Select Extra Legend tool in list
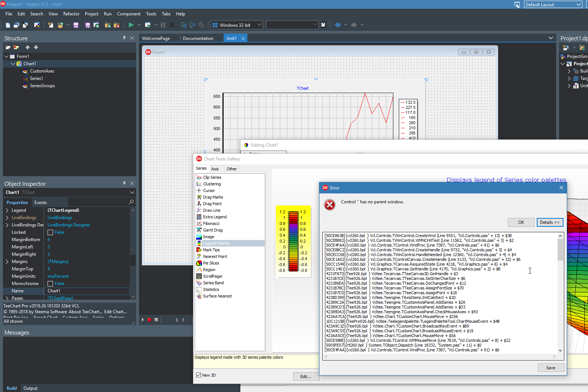This screenshot has height=392, width=588. click(x=215, y=217)
